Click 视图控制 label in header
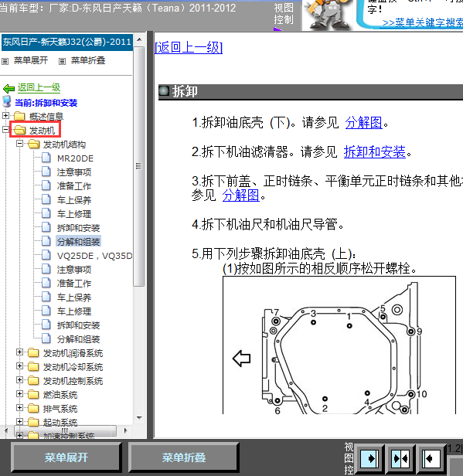The image size is (463, 476). [x=284, y=14]
